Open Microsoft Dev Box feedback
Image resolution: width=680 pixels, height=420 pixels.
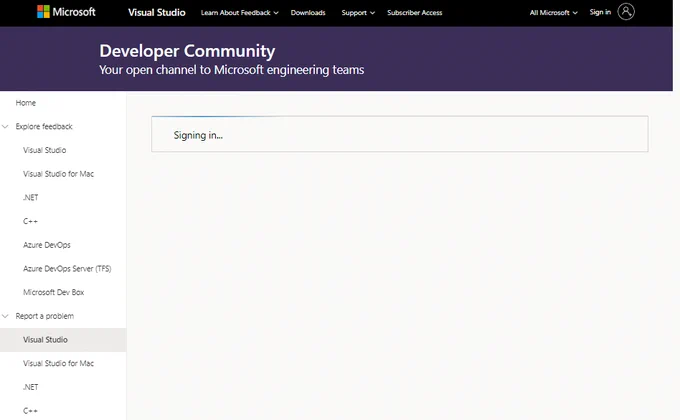(x=54, y=292)
